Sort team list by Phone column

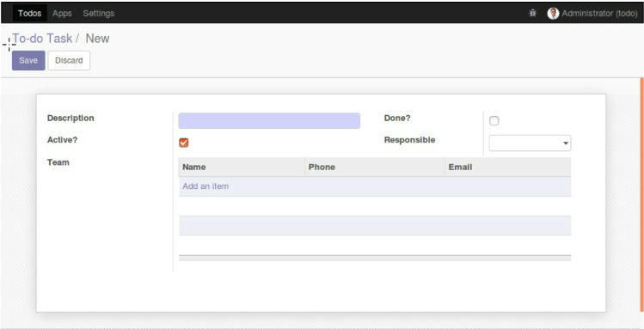(322, 167)
